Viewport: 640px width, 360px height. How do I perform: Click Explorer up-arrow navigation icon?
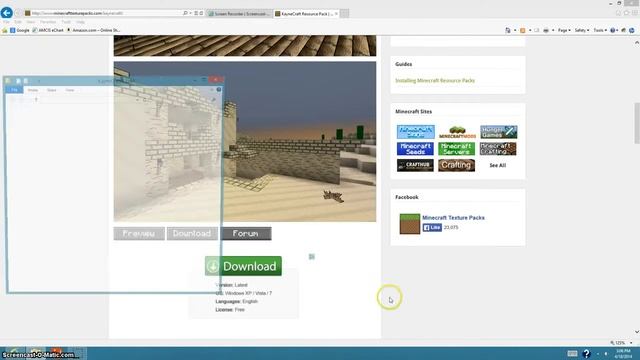tap(36, 99)
